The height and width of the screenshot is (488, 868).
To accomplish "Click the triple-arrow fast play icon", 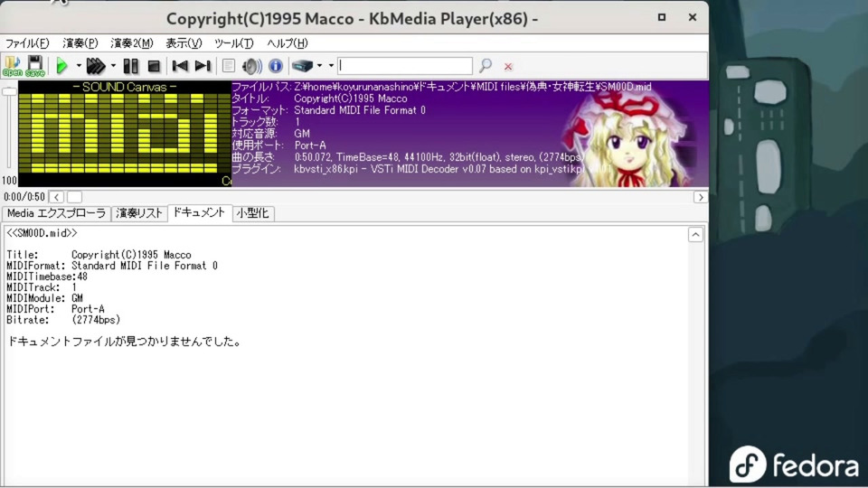I will pyautogui.click(x=96, y=66).
